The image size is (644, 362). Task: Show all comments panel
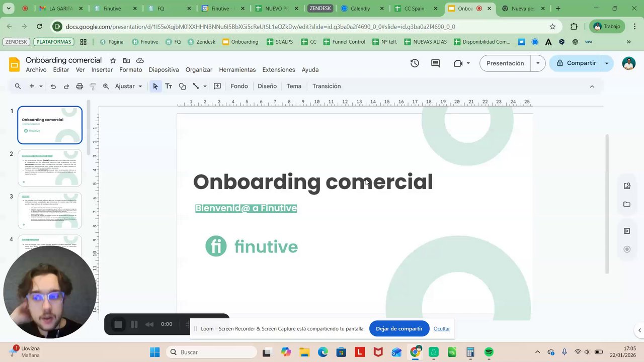(x=436, y=63)
